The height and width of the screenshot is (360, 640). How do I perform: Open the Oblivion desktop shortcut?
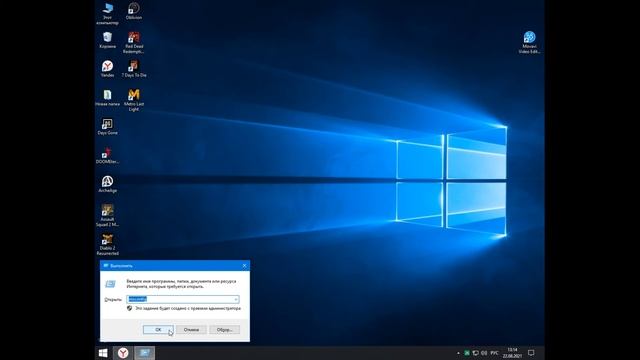pos(133,11)
